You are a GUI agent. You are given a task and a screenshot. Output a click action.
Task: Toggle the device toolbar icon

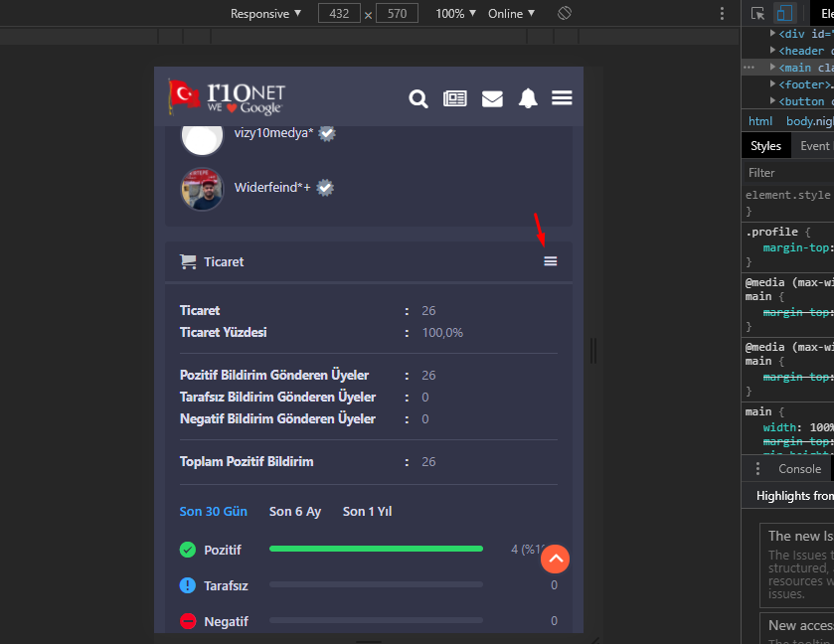(x=784, y=13)
